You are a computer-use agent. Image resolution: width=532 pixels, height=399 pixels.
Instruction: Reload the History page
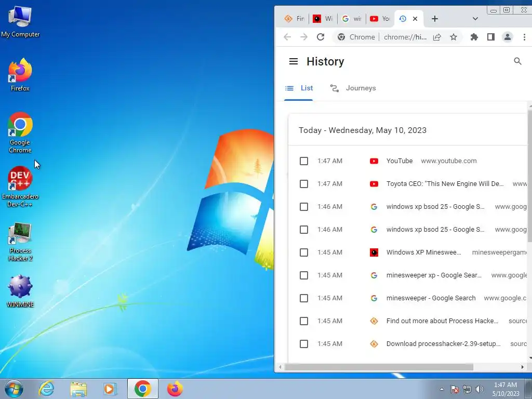click(320, 37)
